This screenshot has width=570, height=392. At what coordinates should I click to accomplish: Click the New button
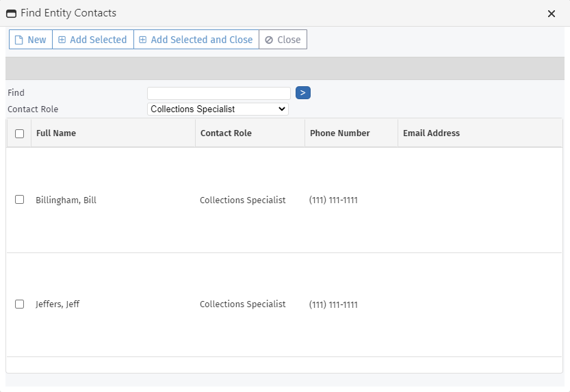31,40
